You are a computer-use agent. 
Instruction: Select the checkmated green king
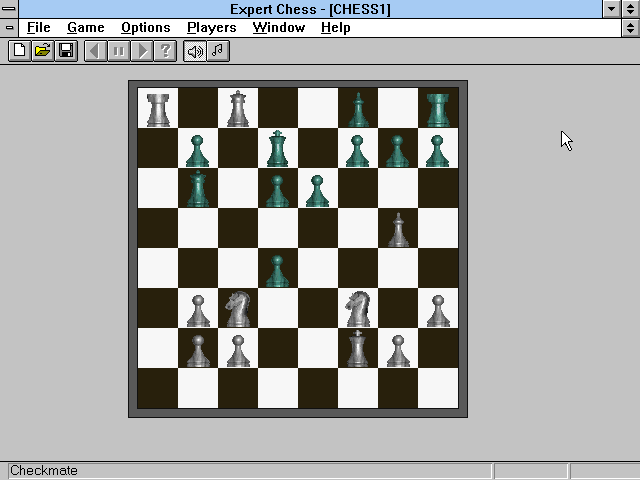[x=278, y=149]
